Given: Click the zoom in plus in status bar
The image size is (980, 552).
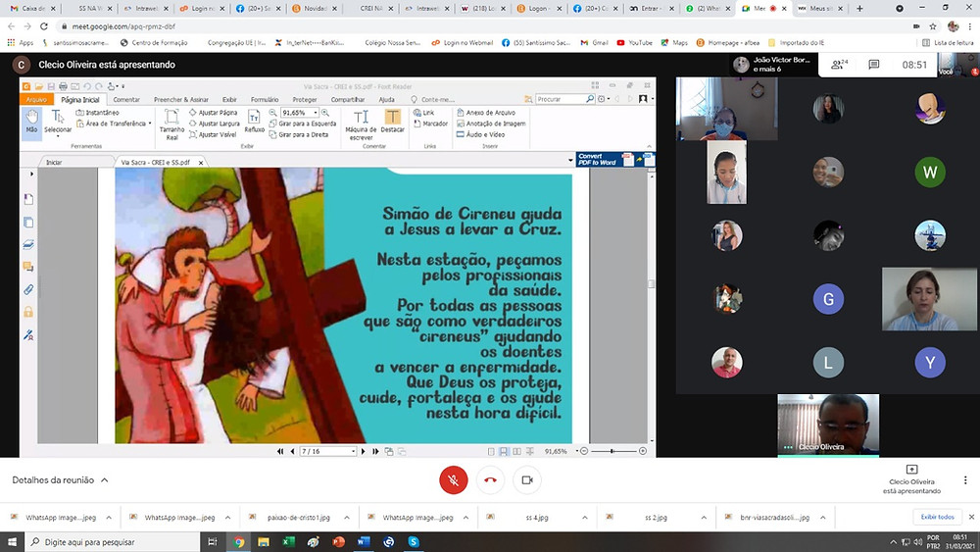Looking at the screenshot, I should pyautogui.click(x=643, y=451).
